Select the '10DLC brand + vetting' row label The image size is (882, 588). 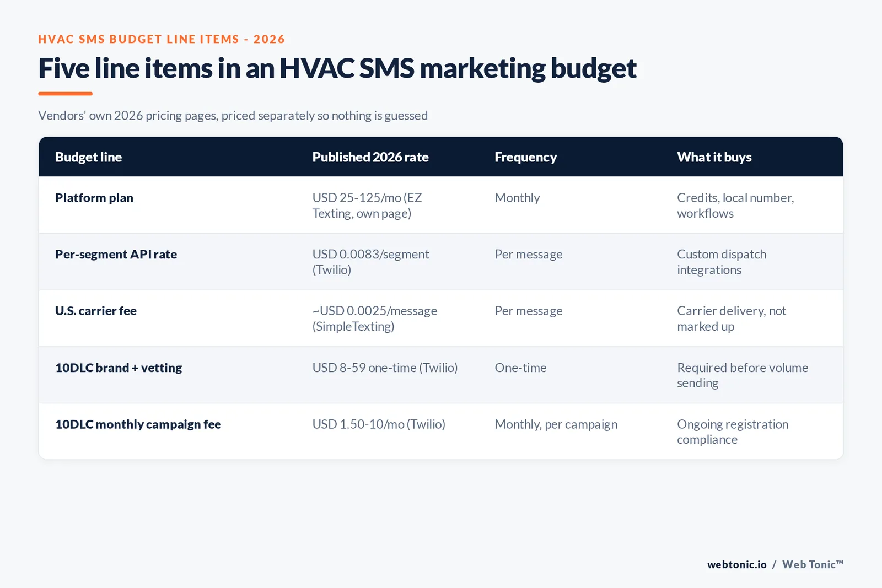tap(119, 368)
